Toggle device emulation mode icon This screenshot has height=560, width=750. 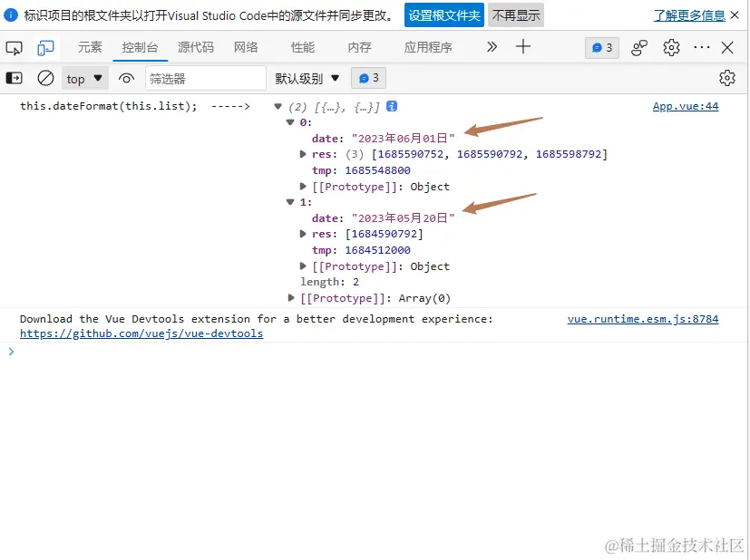46,48
